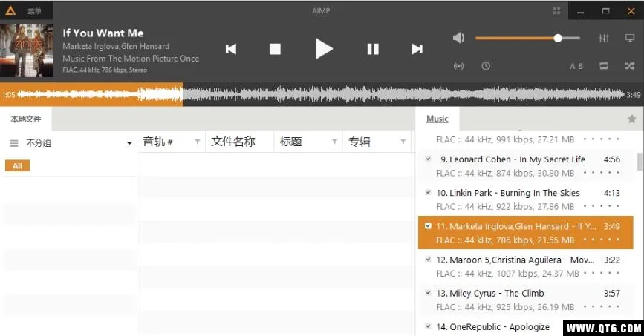644x336 pixels.
Task: Pause the current song
Action: click(x=373, y=49)
